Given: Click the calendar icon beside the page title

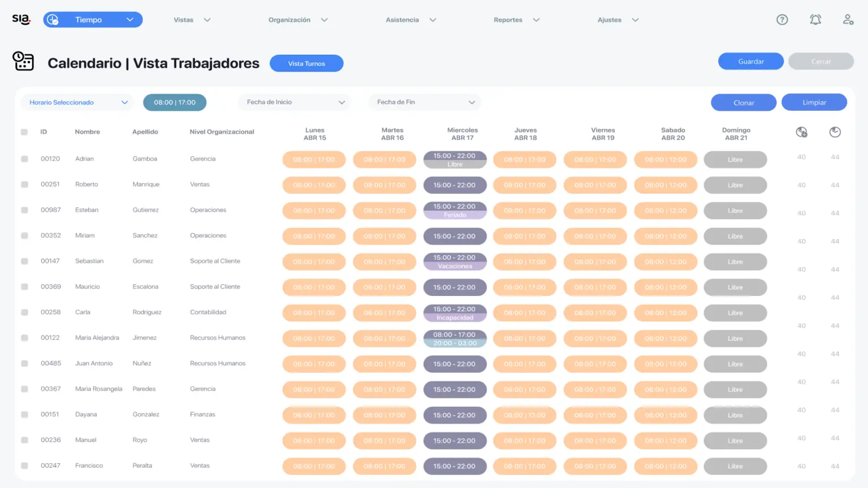Looking at the screenshot, I should [23, 62].
